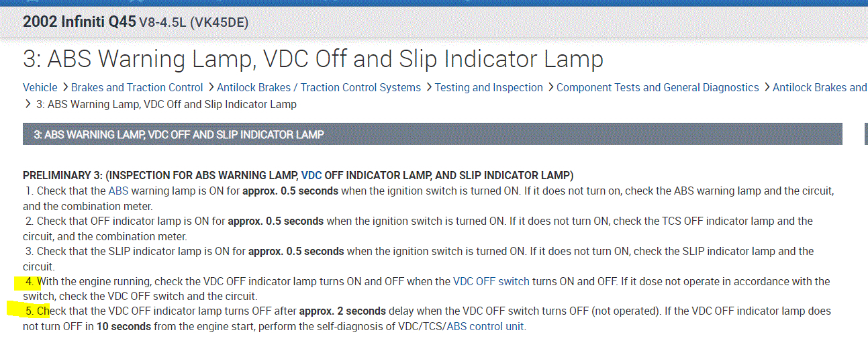Click the 2002 Infiniti Q45 vehicle title
This screenshot has width=868, height=357.
click(x=79, y=21)
